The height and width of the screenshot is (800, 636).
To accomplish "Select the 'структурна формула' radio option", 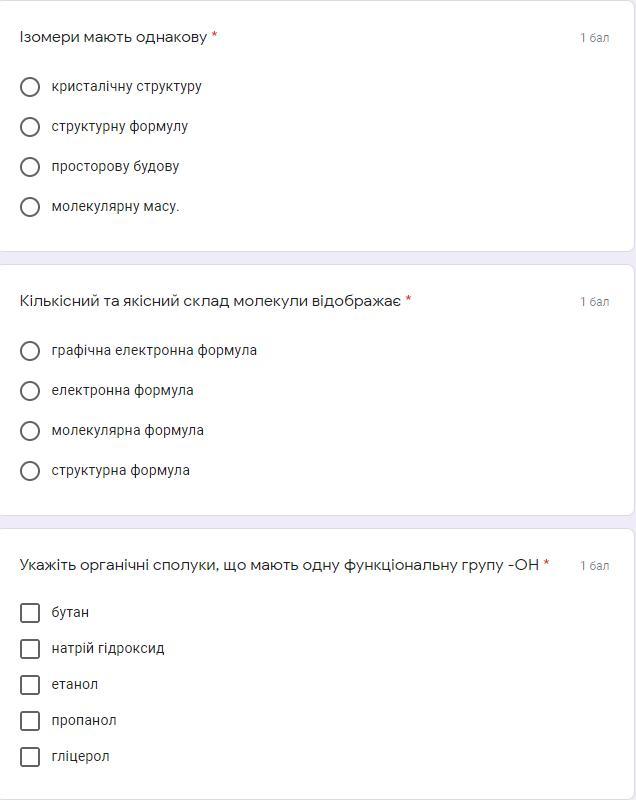I will coord(30,471).
